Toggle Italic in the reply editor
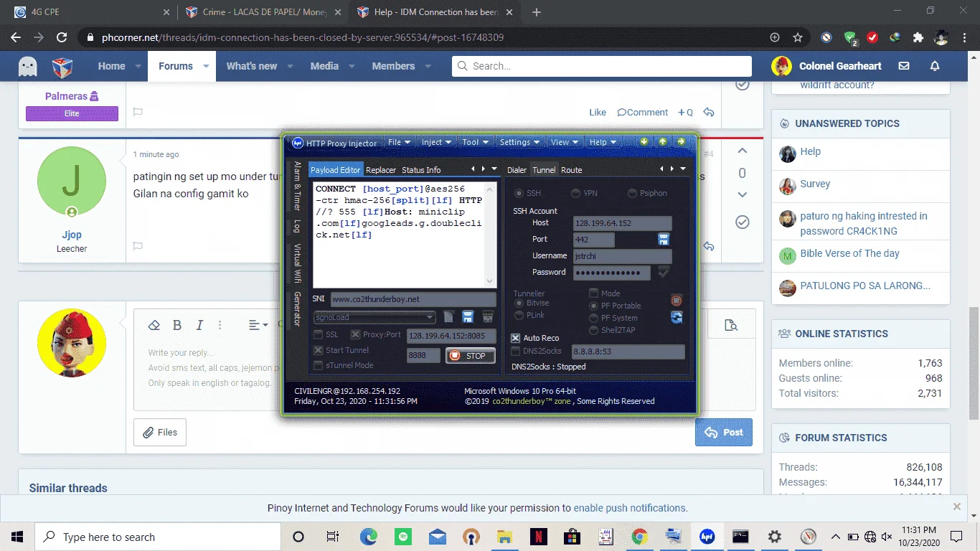The height and width of the screenshot is (551, 980). (x=200, y=325)
